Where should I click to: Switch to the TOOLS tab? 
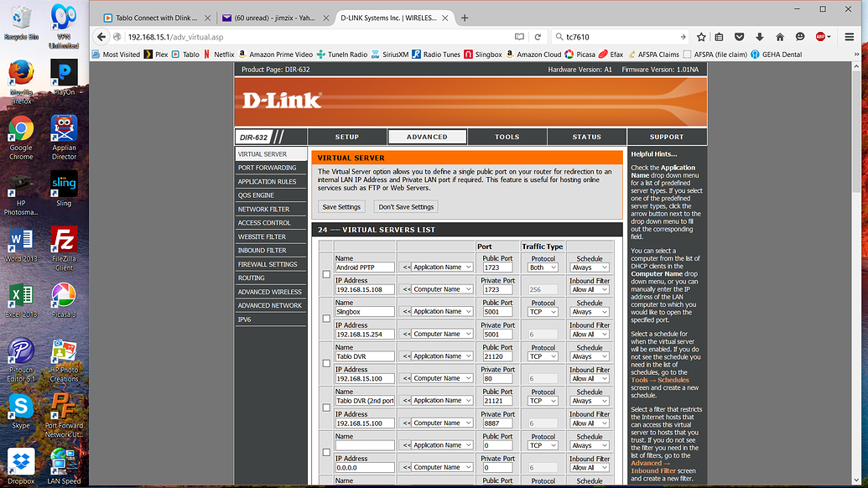click(x=507, y=137)
